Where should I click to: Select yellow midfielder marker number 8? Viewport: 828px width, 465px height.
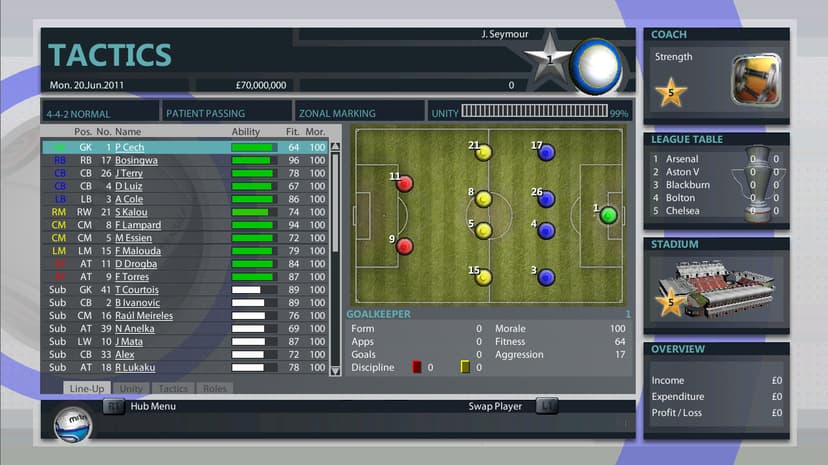click(483, 199)
